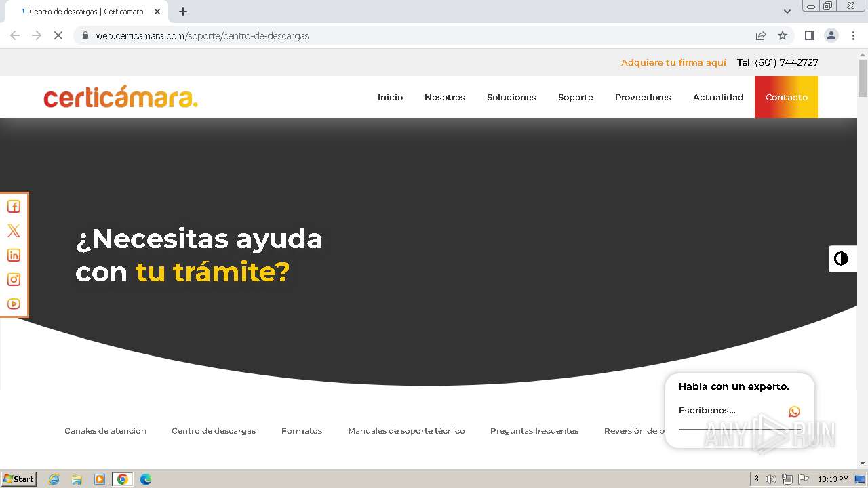
Task: Open the X (Twitter) social icon
Action: coord(14,231)
